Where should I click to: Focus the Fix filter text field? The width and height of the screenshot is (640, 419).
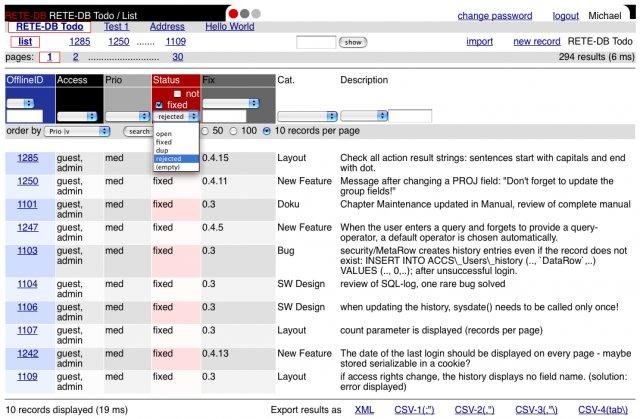[x=224, y=116]
